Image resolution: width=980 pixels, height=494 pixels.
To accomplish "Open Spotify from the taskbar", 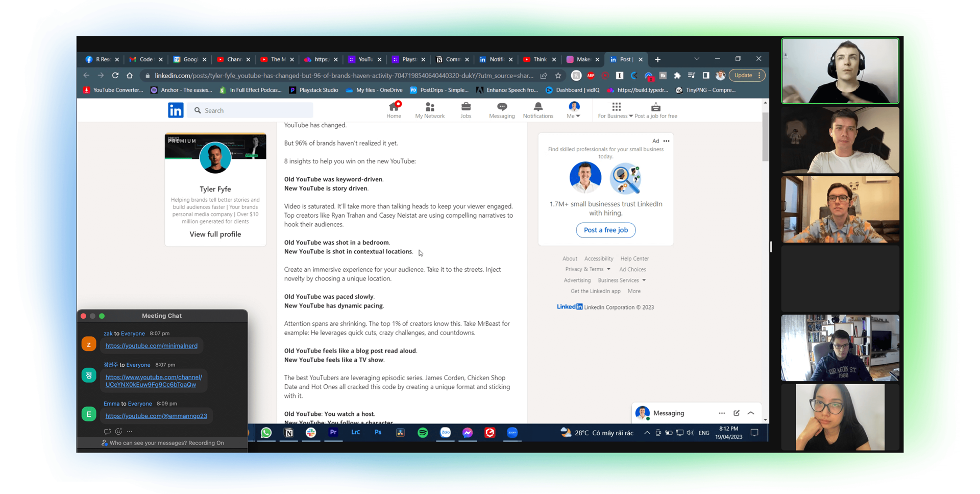I will pos(423,433).
